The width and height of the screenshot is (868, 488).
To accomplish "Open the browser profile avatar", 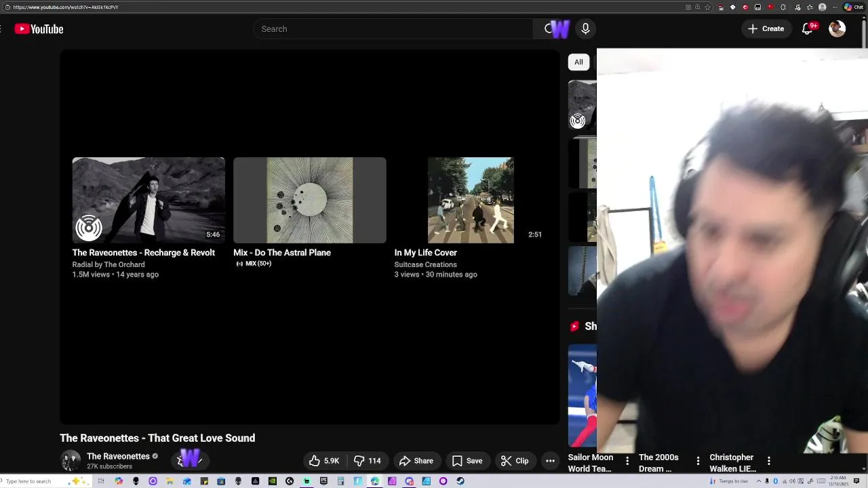I will point(823,7).
